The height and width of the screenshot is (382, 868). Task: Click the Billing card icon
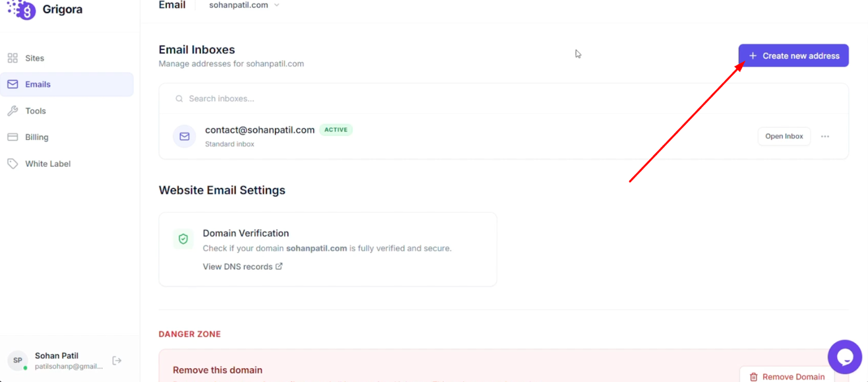tap(12, 137)
